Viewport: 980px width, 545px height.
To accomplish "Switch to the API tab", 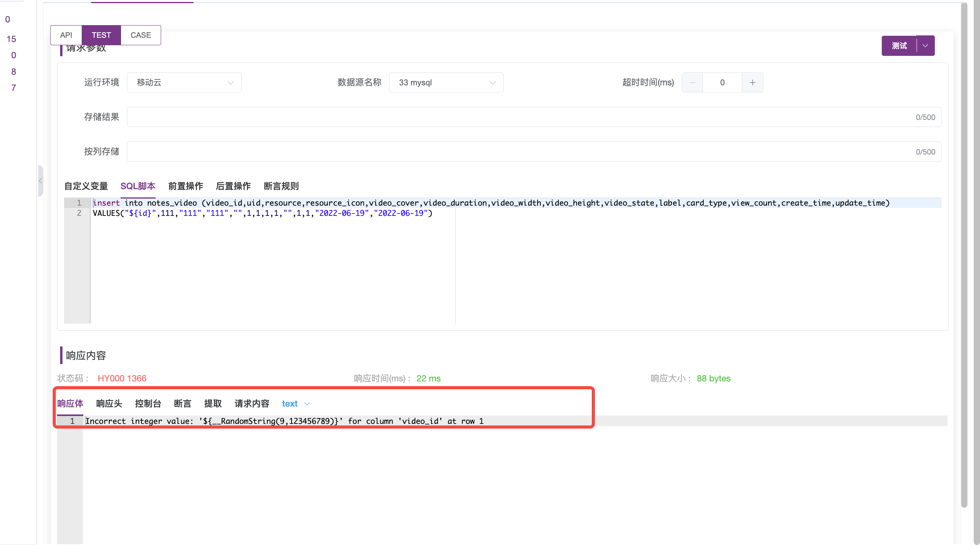I will click(x=66, y=35).
